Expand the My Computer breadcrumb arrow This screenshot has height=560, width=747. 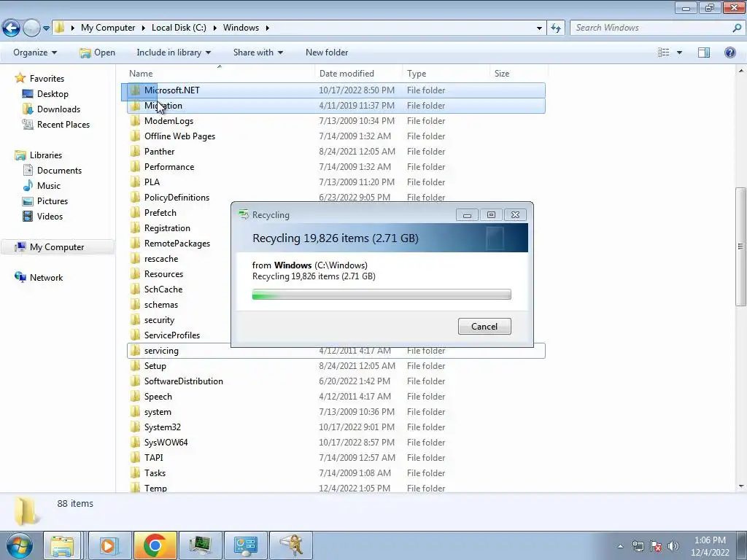coord(143,28)
